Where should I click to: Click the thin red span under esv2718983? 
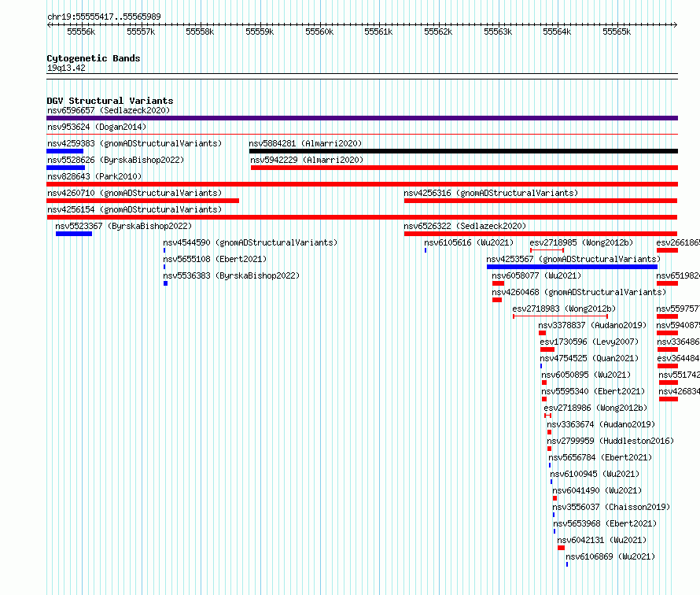pyautogui.click(x=560, y=316)
